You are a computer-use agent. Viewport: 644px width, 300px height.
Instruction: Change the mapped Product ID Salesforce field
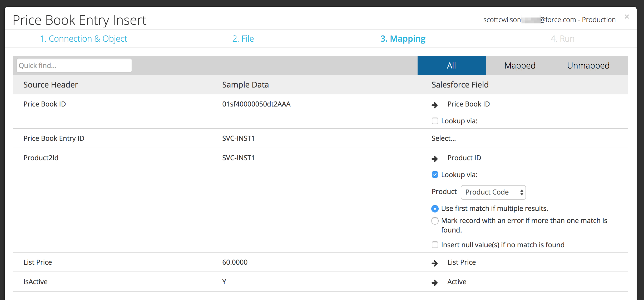coord(464,158)
